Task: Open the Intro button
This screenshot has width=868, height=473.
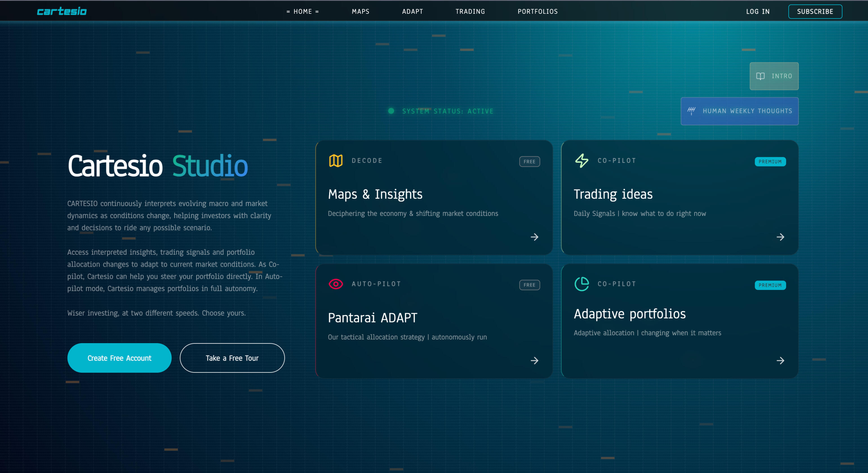Action: (774, 76)
